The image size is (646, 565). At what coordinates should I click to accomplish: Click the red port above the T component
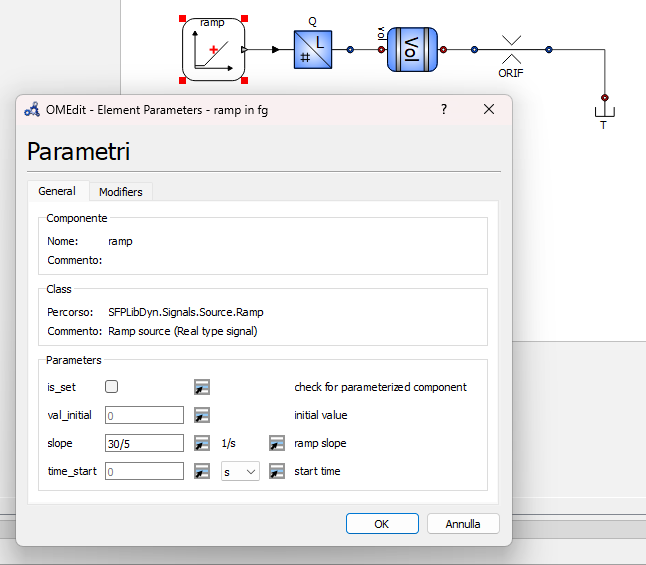pos(604,98)
